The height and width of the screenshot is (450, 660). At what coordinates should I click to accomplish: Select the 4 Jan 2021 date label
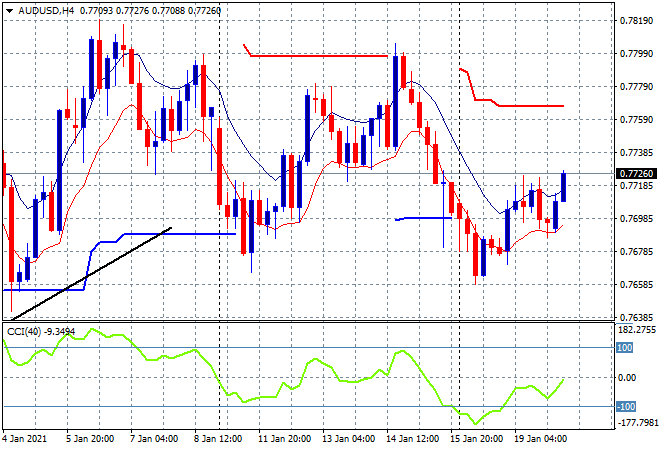[25, 439]
